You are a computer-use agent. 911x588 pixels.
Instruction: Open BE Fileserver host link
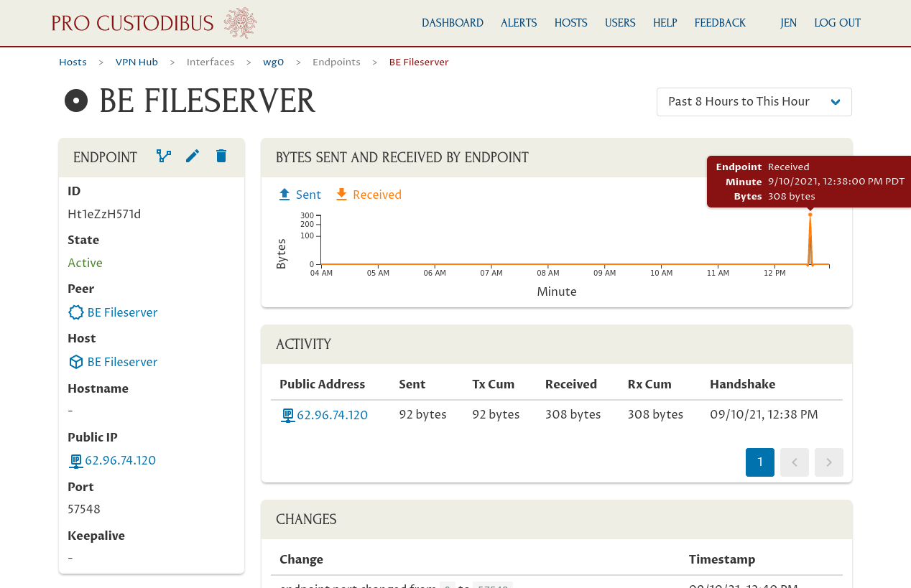[122, 362]
